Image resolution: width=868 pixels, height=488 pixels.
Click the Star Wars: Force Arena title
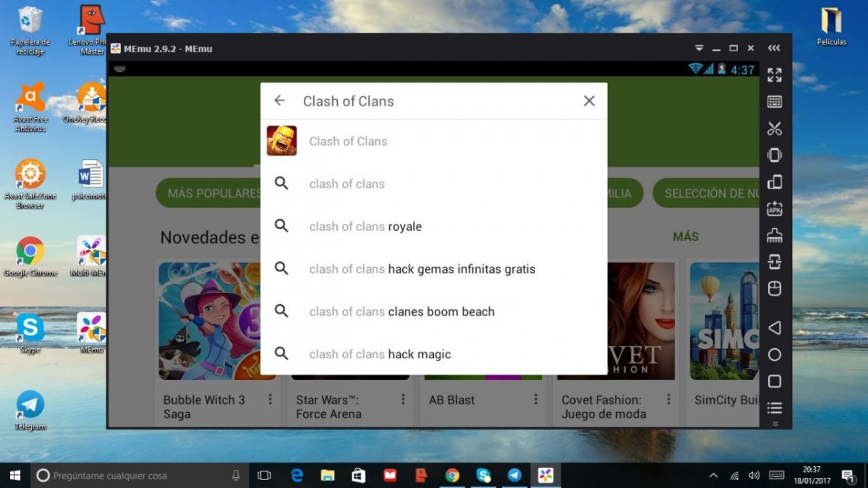(x=328, y=407)
